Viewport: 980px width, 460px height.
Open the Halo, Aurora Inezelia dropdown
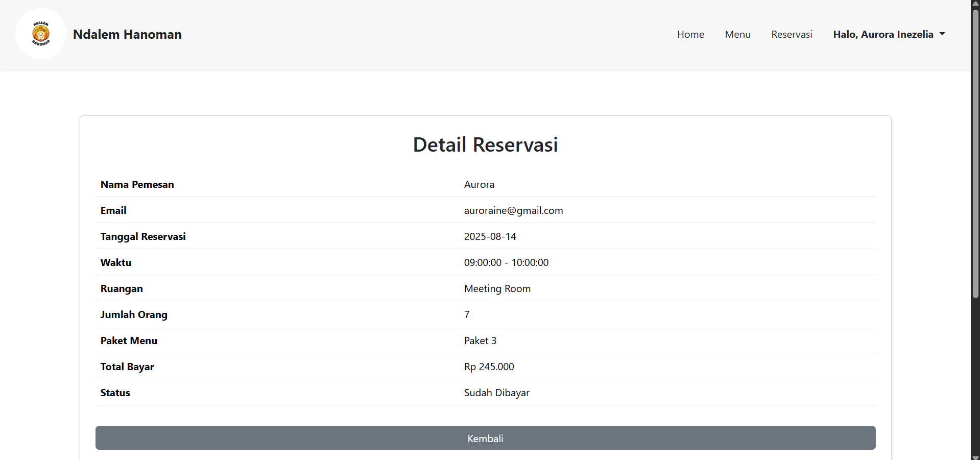point(883,34)
